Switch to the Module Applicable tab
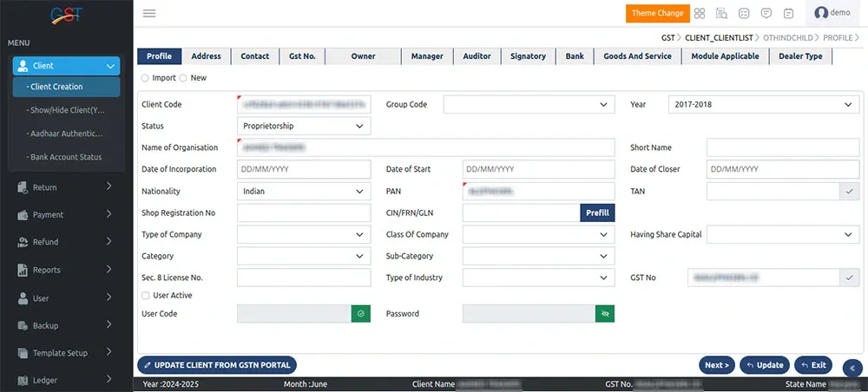 (725, 56)
